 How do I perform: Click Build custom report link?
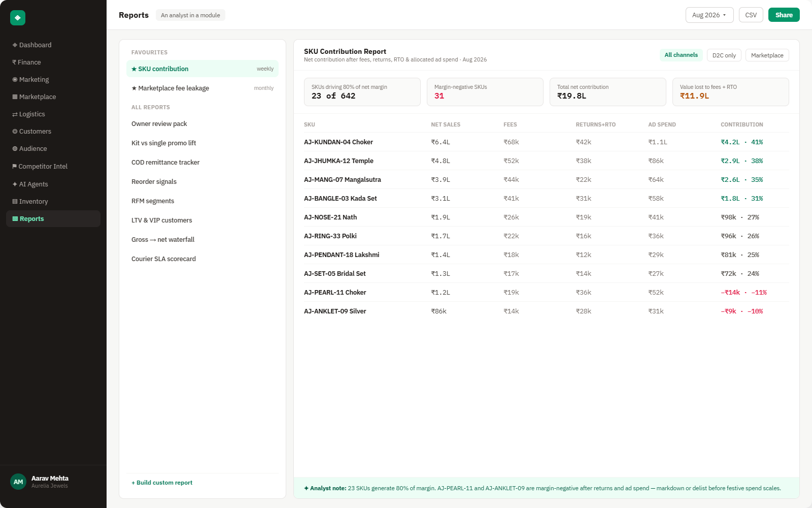(x=162, y=483)
